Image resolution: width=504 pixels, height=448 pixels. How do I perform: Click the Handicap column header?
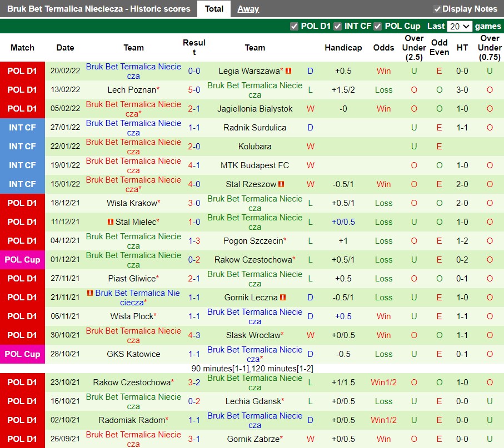click(x=343, y=48)
